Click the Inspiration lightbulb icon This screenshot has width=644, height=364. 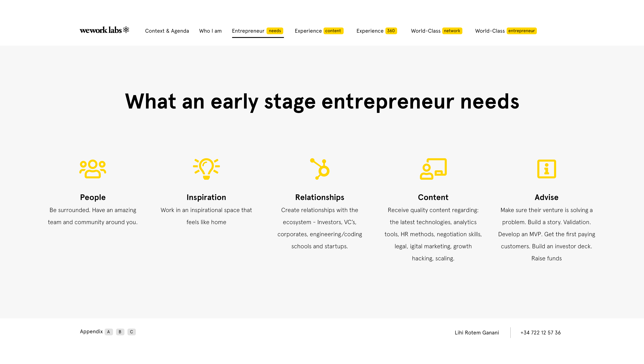206,169
